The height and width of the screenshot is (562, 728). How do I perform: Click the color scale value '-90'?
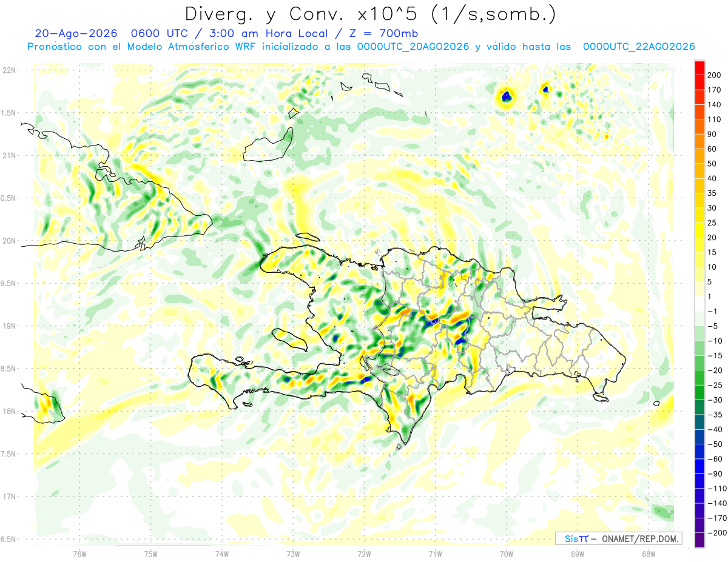tap(716, 474)
